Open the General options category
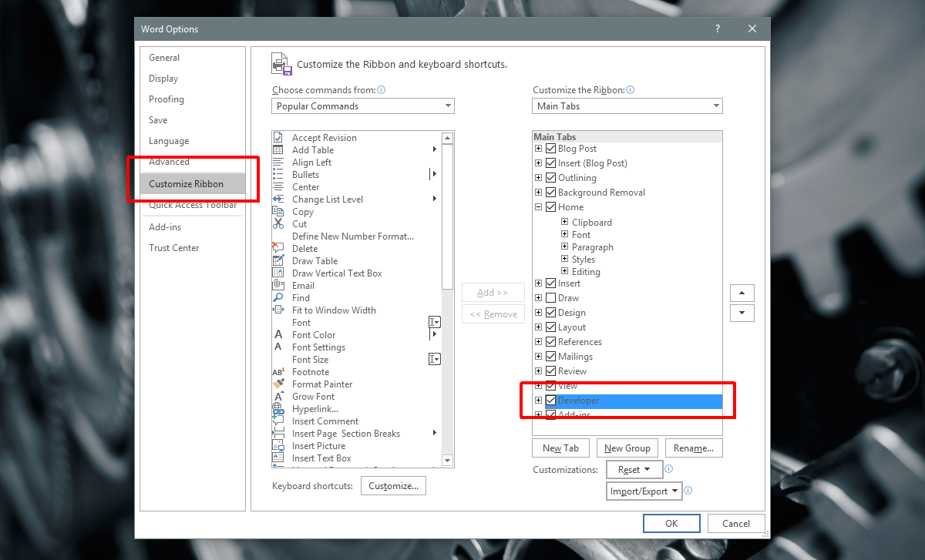Image resolution: width=925 pixels, height=560 pixels. (x=164, y=58)
